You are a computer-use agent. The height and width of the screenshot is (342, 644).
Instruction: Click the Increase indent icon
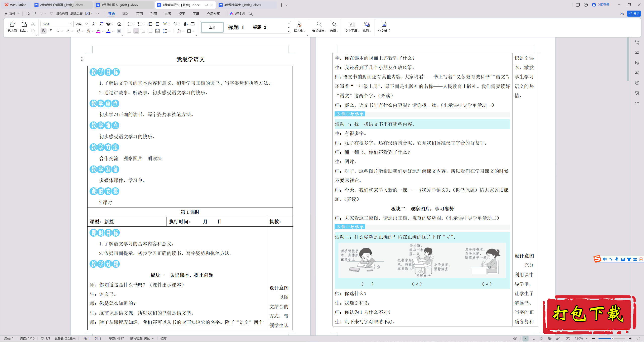pyautogui.click(x=157, y=24)
